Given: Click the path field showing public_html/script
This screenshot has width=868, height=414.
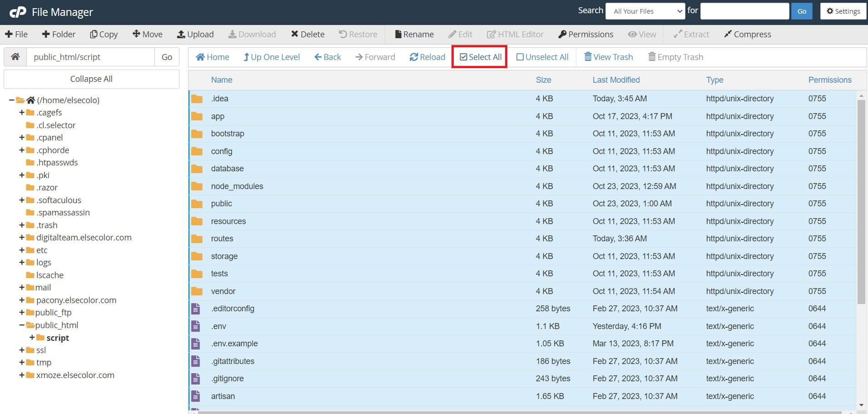Looking at the screenshot, I should (x=90, y=57).
